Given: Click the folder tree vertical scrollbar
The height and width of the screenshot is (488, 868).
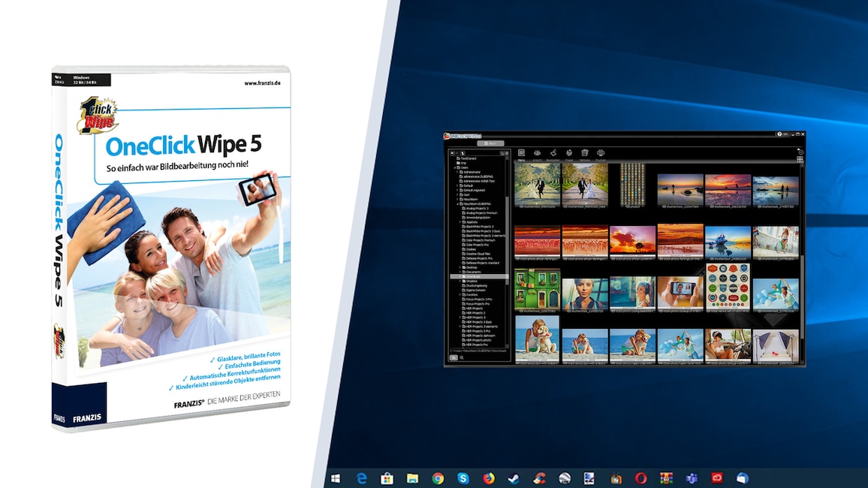Looking at the screenshot, I should (507, 241).
